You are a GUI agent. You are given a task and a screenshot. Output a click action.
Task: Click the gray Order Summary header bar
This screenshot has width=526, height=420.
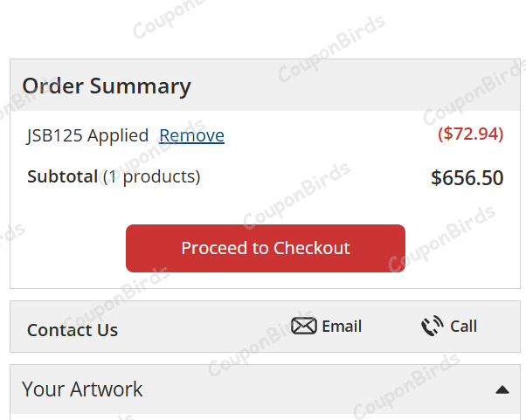pyautogui.click(x=350, y=86)
